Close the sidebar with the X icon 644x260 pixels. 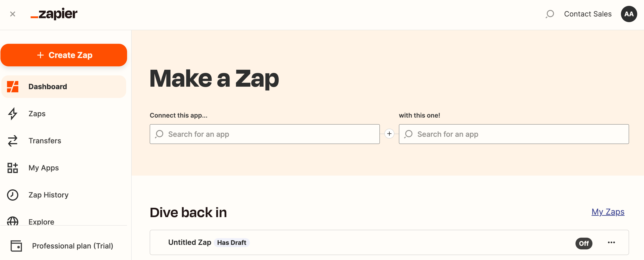click(x=12, y=14)
